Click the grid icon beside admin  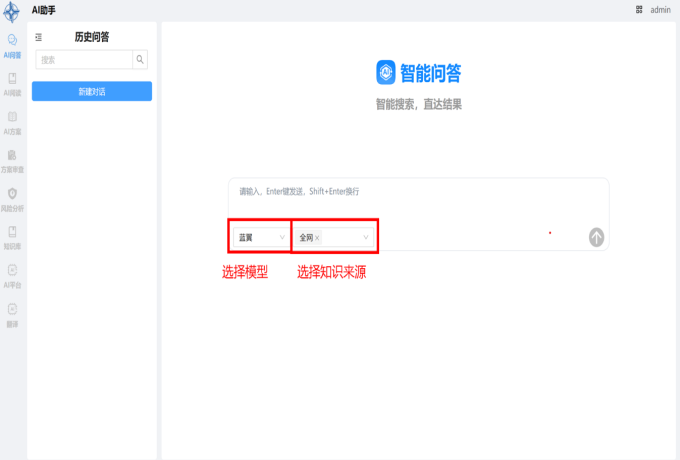639,9
